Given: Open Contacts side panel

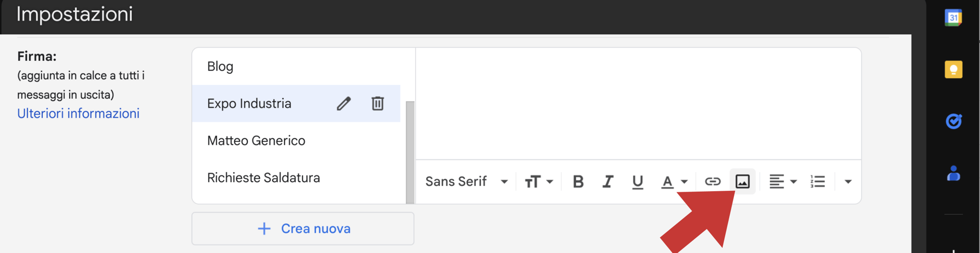Looking at the screenshot, I should (x=954, y=173).
